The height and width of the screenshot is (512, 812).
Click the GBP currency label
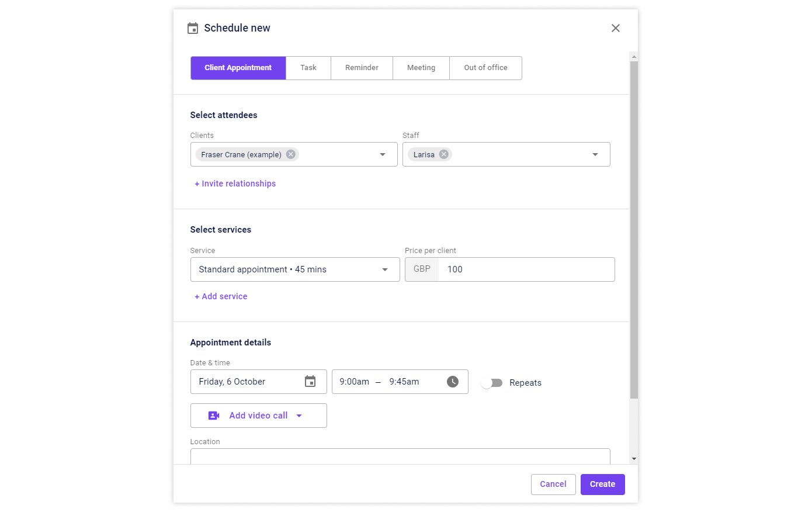coord(421,269)
